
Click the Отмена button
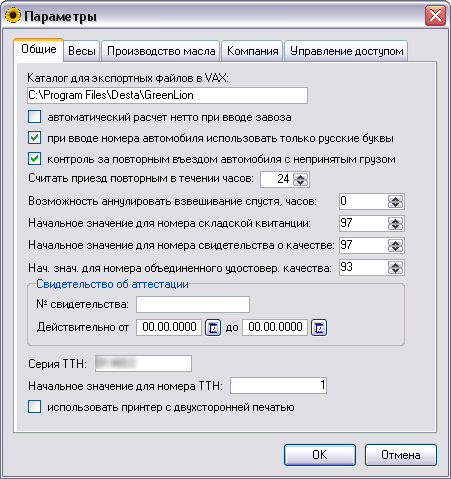pyautogui.click(x=401, y=455)
